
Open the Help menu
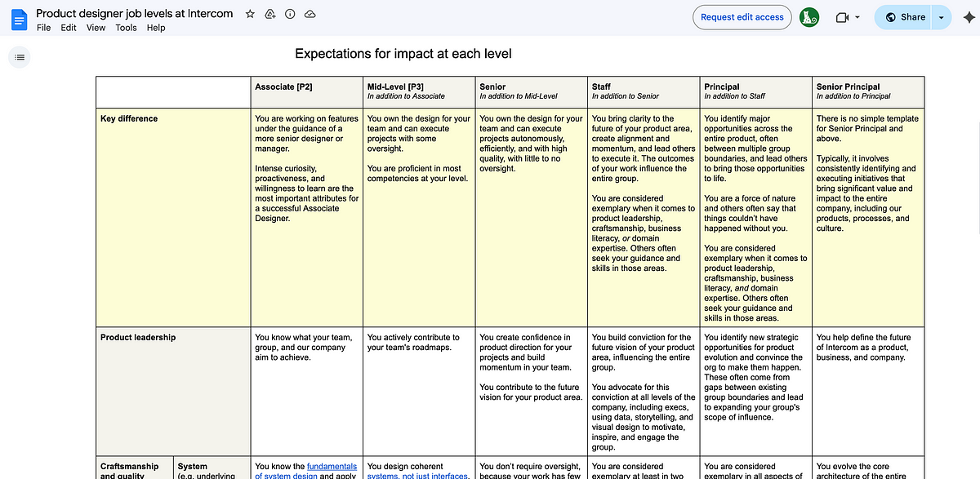[155, 28]
